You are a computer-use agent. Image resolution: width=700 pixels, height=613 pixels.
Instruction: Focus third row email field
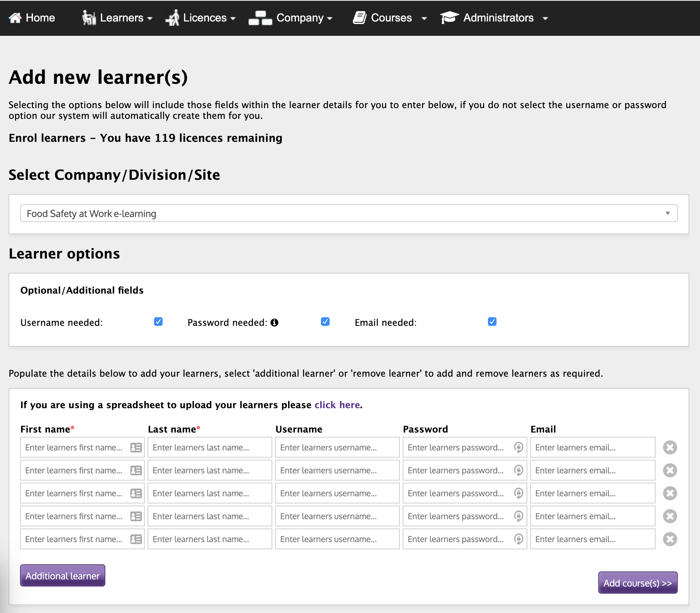(x=593, y=493)
